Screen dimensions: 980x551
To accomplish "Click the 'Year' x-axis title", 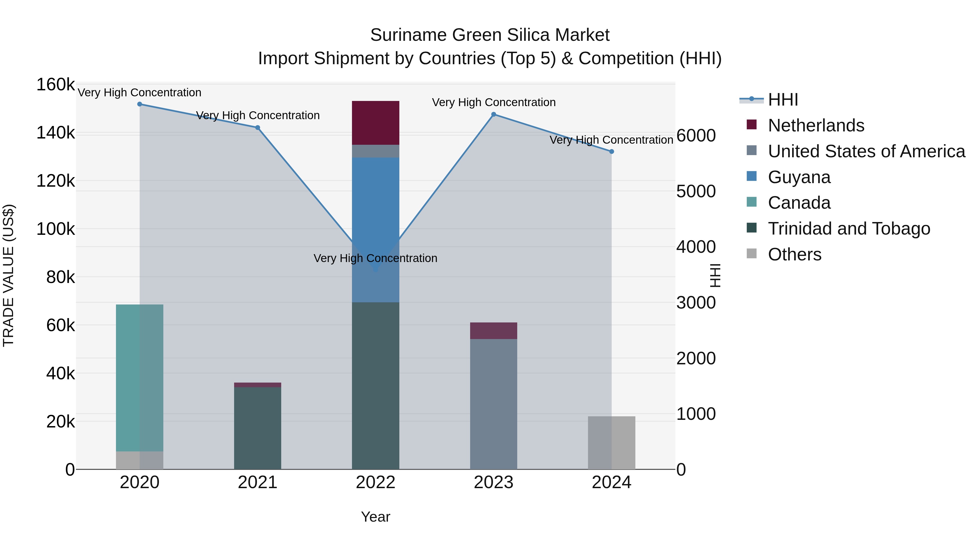I will (375, 517).
